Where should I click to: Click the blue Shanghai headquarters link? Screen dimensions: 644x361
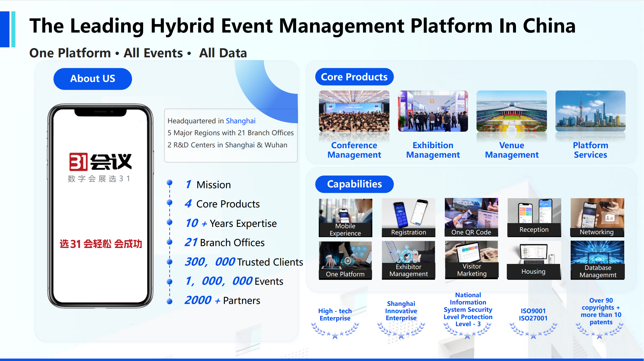click(240, 121)
